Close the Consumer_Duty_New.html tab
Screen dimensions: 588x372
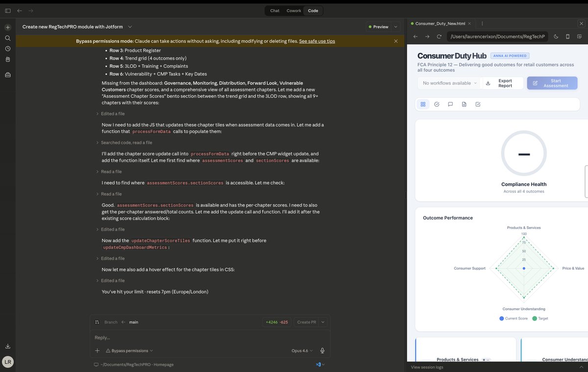click(469, 23)
